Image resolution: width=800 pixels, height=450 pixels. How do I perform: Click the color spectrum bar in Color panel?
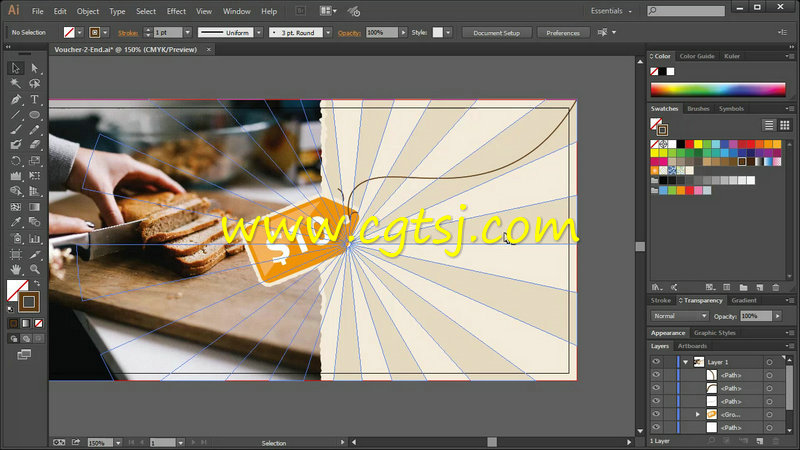(x=718, y=89)
